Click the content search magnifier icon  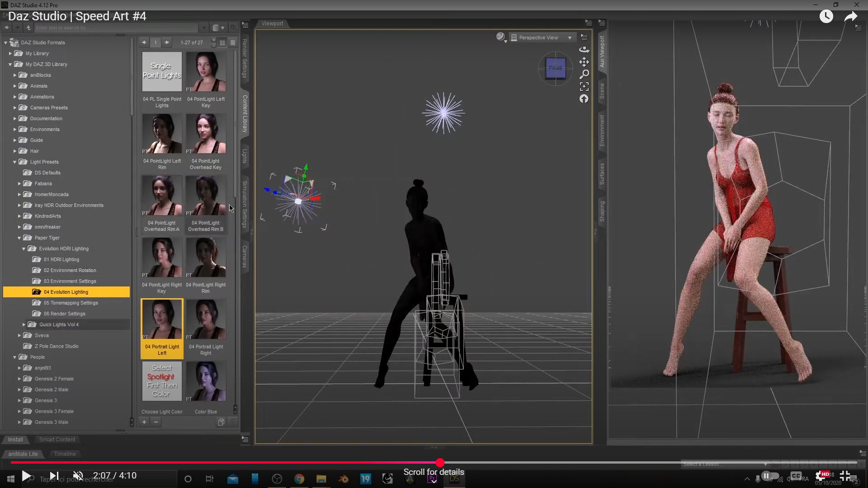tap(233, 28)
